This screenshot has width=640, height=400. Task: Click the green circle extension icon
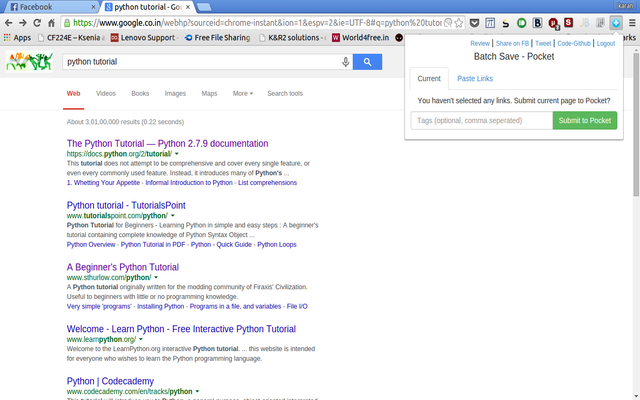pyautogui.click(x=521, y=23)
